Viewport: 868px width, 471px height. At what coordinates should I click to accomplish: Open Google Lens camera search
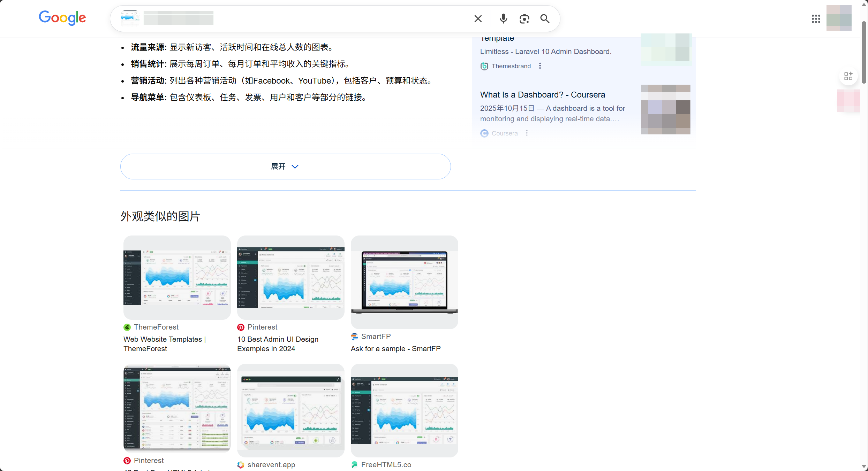524,18
